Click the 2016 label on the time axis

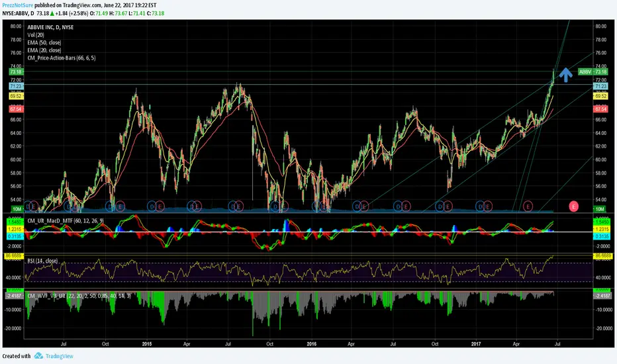(x=312, y=344)
